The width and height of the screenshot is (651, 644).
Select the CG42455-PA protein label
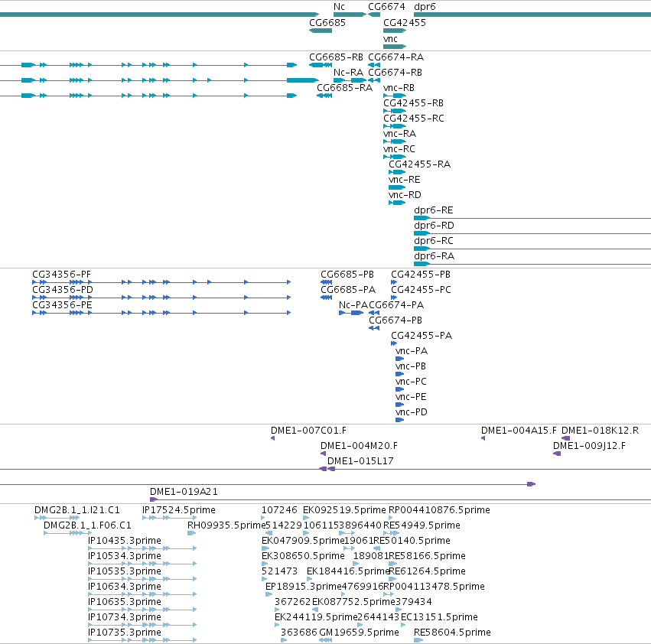tap(422, 336)
